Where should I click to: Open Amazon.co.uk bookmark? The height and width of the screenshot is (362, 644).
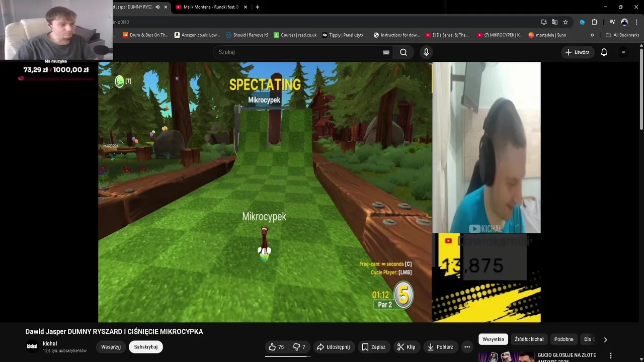pos(197,35)
